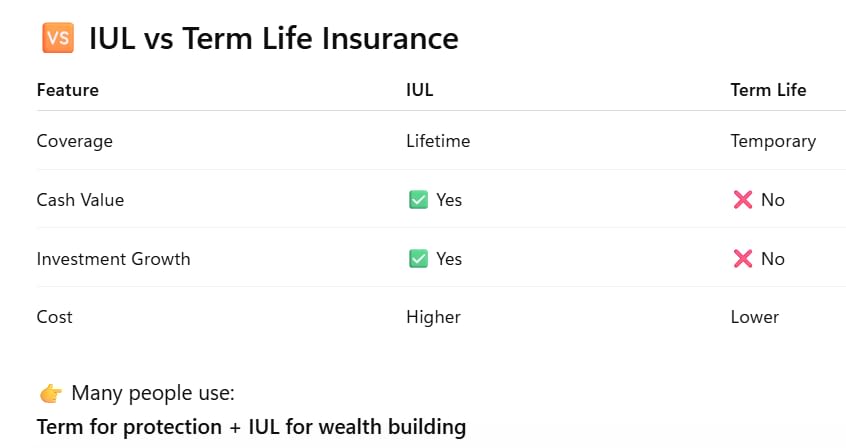
Task: Select the Cash Value row label
Action: 80,200
